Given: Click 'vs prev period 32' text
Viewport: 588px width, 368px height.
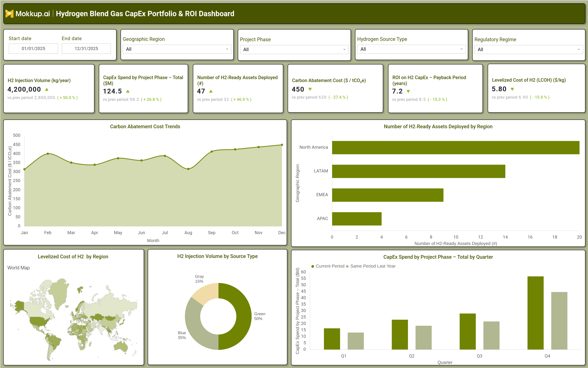Looking at the screenshot, I should 213,100.
